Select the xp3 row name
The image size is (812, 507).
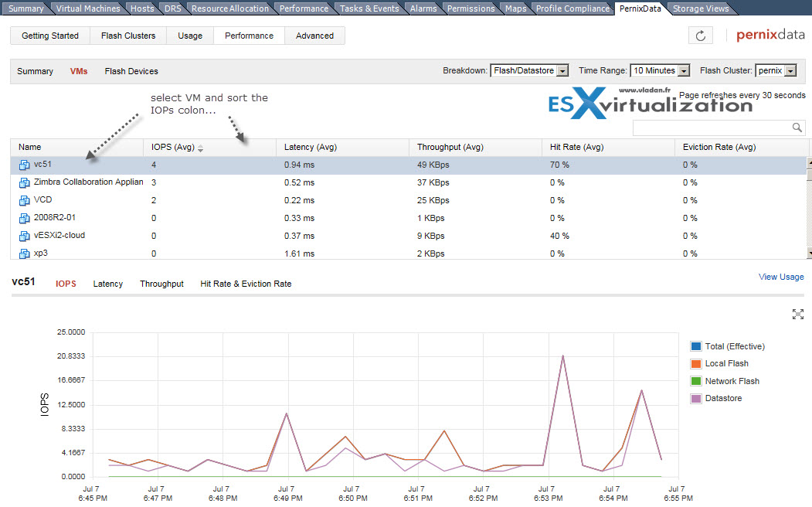click(40, 253)
